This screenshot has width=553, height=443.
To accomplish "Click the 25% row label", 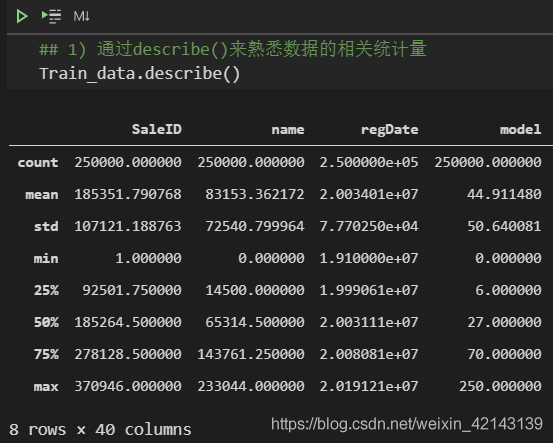I will pos(46,290).
